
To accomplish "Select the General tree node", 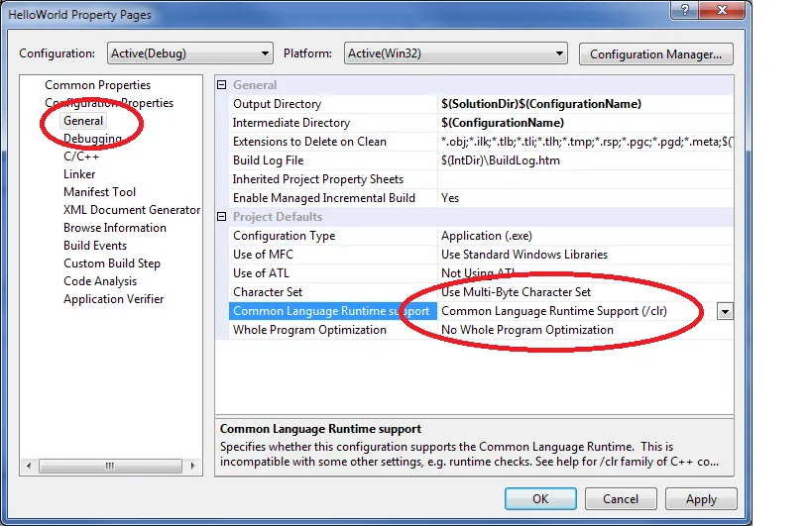I will pyautogui.click(x=83, y=121).
